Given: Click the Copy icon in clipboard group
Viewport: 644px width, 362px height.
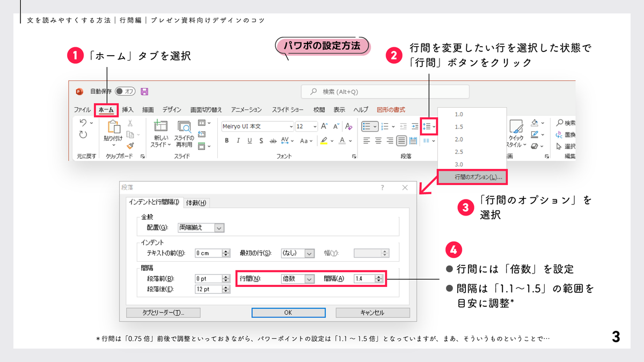Looking at the screenshot, I should (x=130, y=135).
